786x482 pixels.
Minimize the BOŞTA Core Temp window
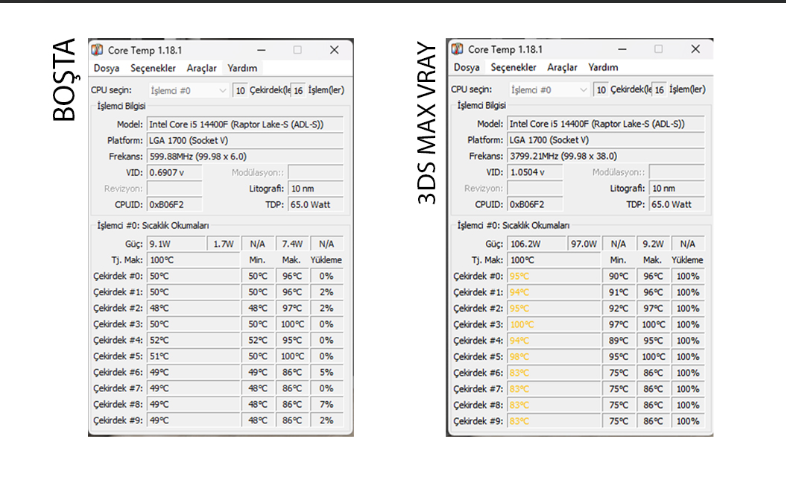point(261,50)
